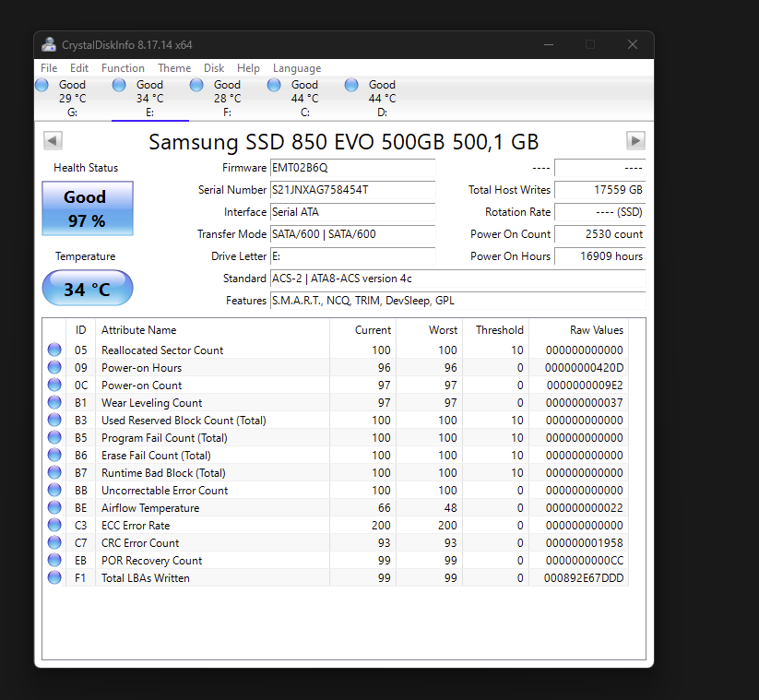Click the Serial Number field
This screenshot has height=700, width=759.
353,190
